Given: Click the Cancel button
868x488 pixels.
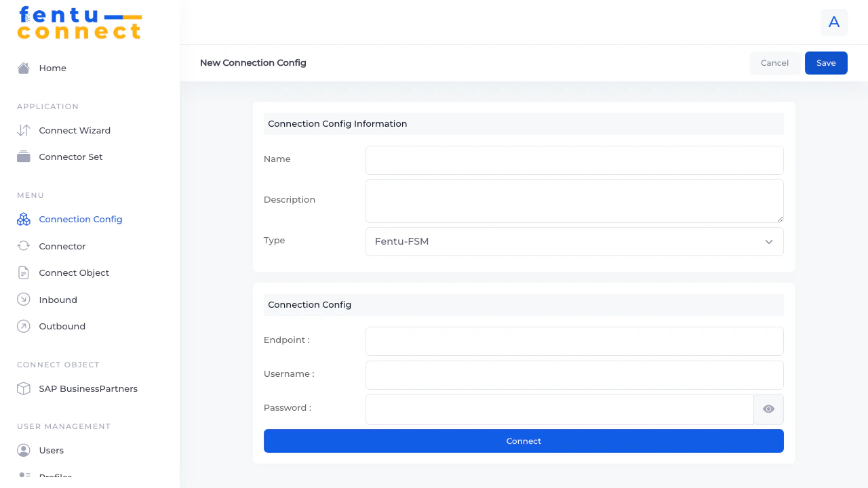Looking at the screenshot, I should coord(774,62).
